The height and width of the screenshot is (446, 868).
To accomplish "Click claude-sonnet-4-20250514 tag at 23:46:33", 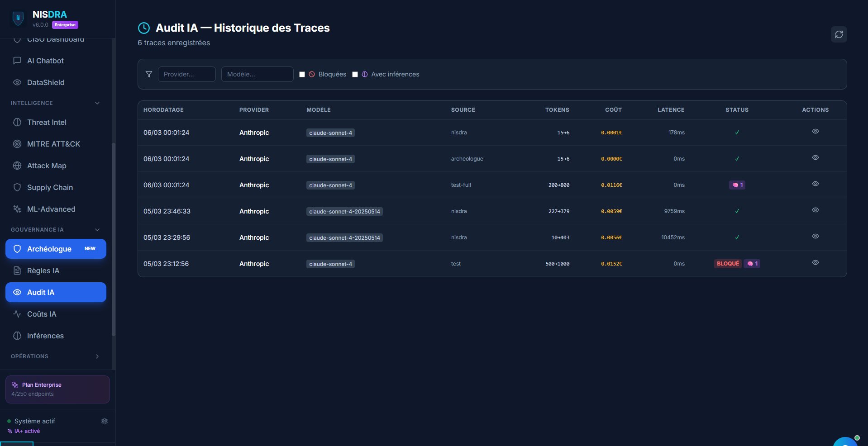I will tap(344, 212).
